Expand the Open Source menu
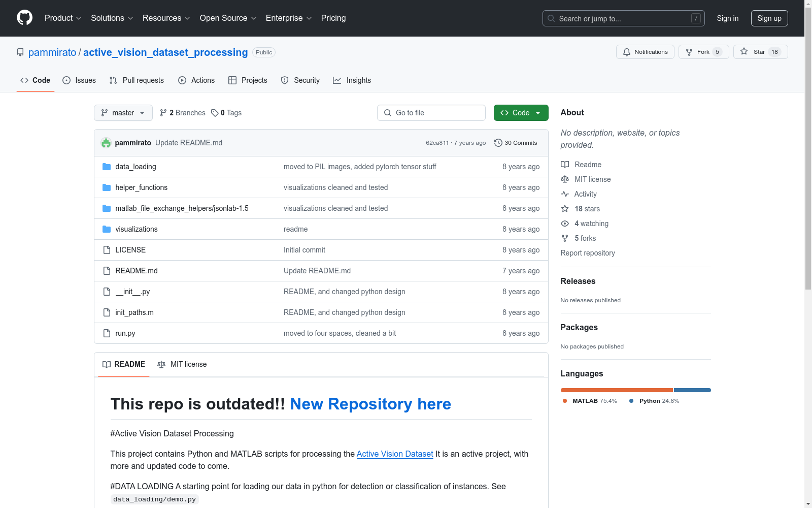The image size is (812, 508). click(228, 18)
